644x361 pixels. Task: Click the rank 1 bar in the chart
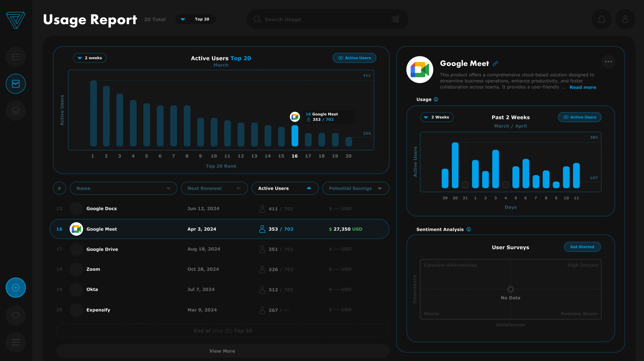click(x=93, y=113)
